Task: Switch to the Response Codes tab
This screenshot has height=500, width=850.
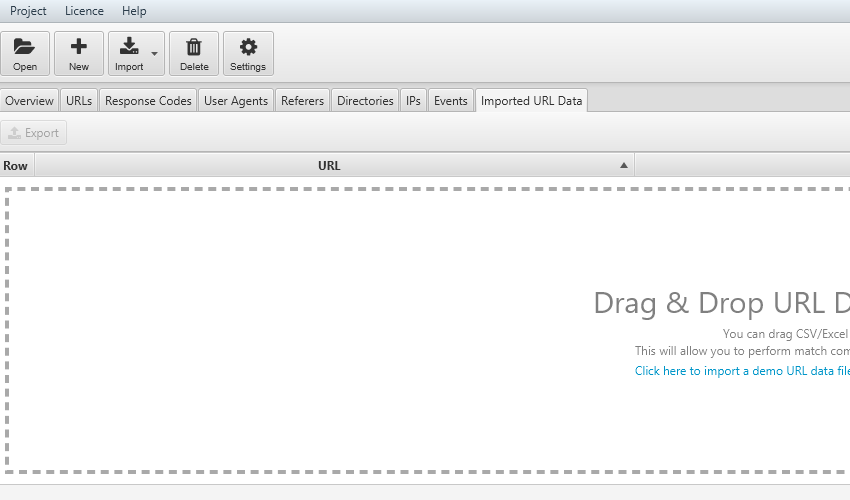Action: click(x=148, y=101)
